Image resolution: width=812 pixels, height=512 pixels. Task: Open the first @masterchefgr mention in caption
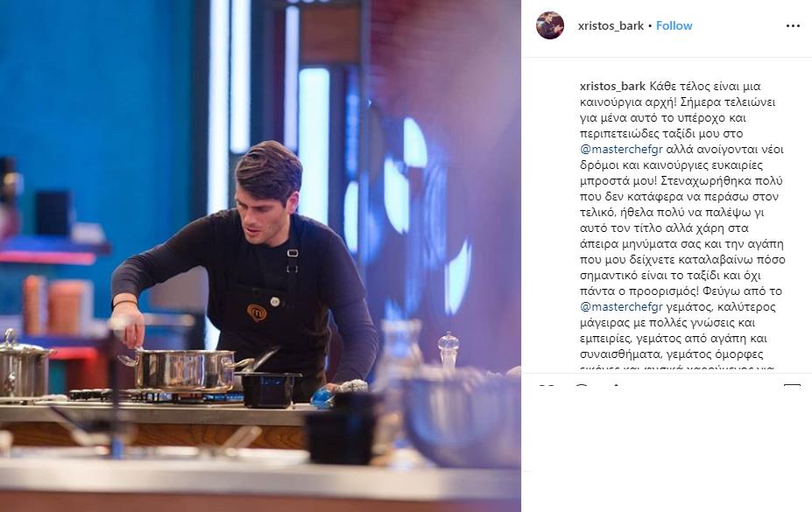pyautogui.click(x=621, y=150)
